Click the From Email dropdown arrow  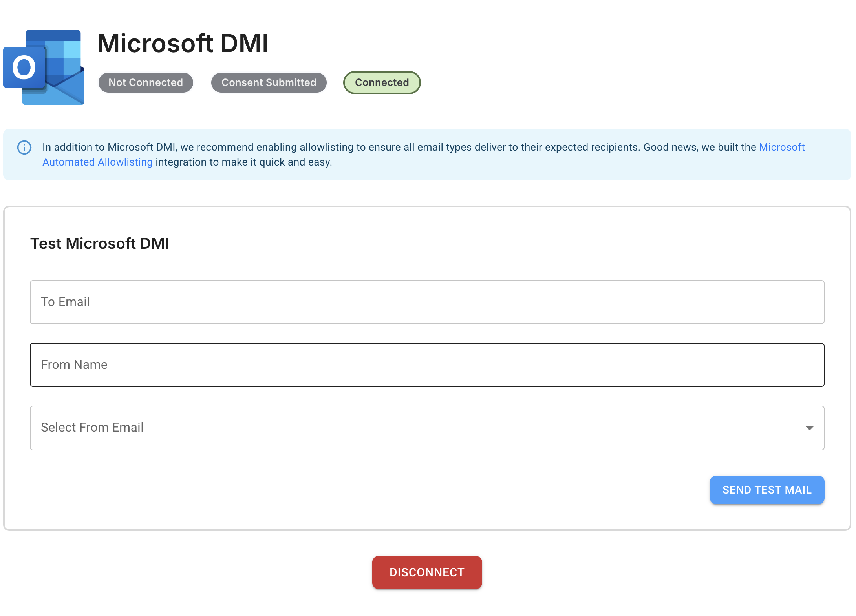click(809, 428)
